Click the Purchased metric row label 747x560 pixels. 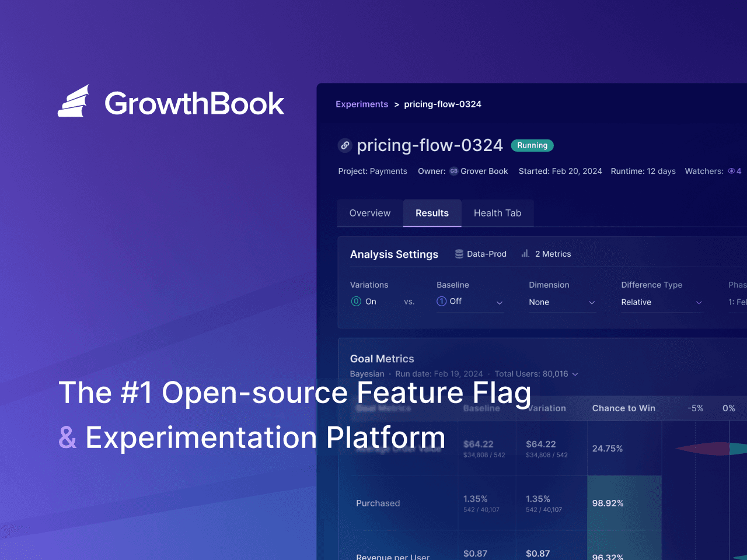click(378, 503)
